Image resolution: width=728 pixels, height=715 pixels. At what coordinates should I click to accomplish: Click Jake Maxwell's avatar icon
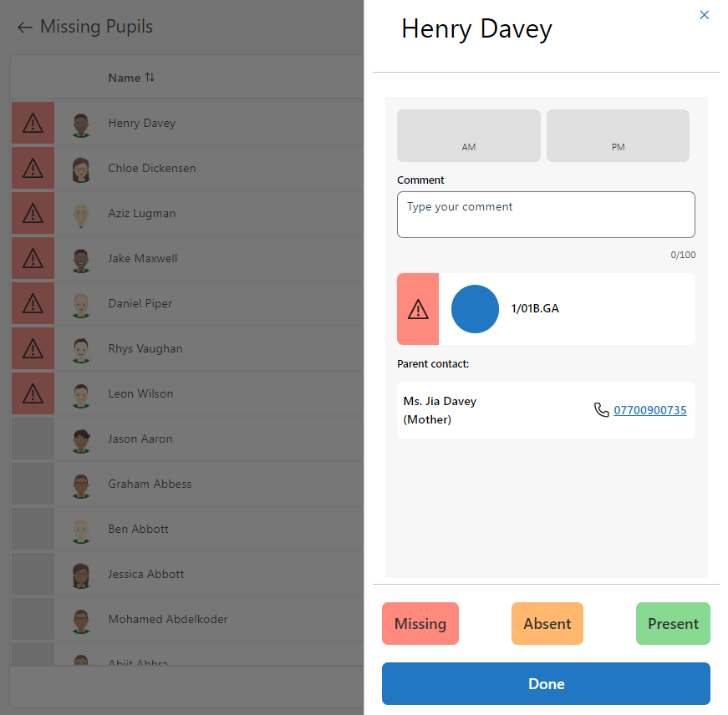point(80,260)
